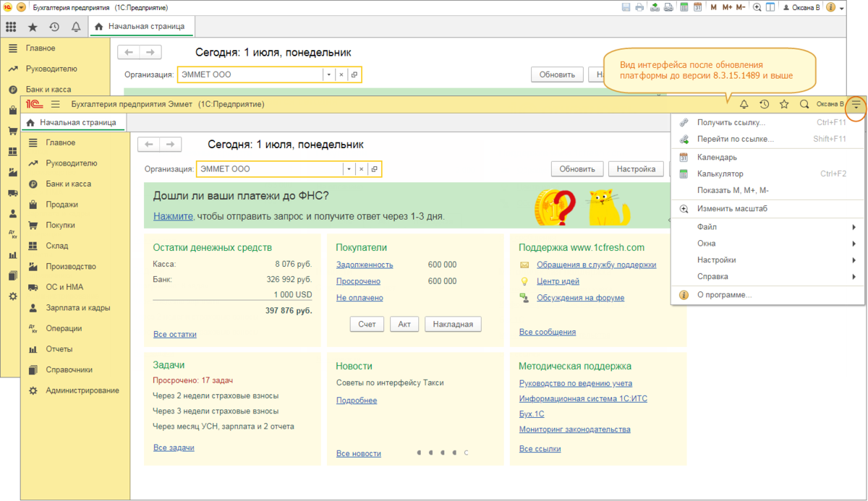Image resolution: width=868 pixels, height=501 pixels.
Task: Click the M+ memory button in top toolbar
Action: click(727, 7)
